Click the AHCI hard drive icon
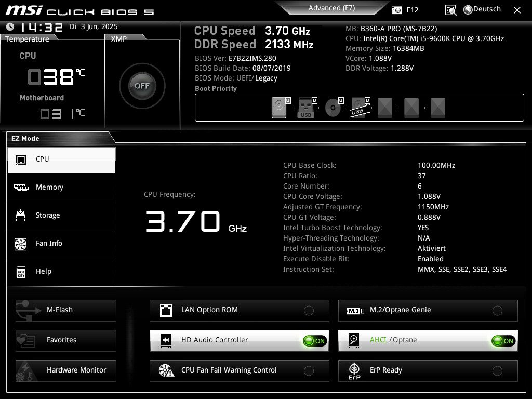532x399 pixels. [354, 340]
